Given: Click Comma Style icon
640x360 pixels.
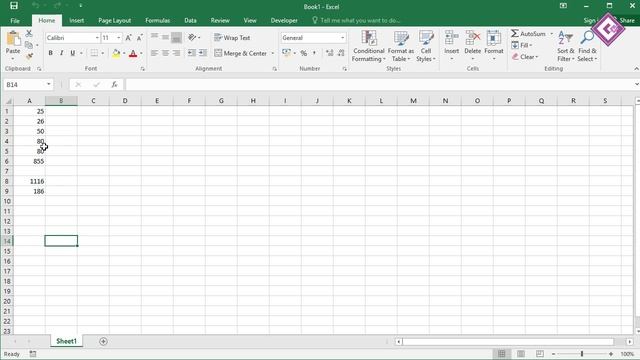Looking at the screenshot, I should [x=314, y=53].
